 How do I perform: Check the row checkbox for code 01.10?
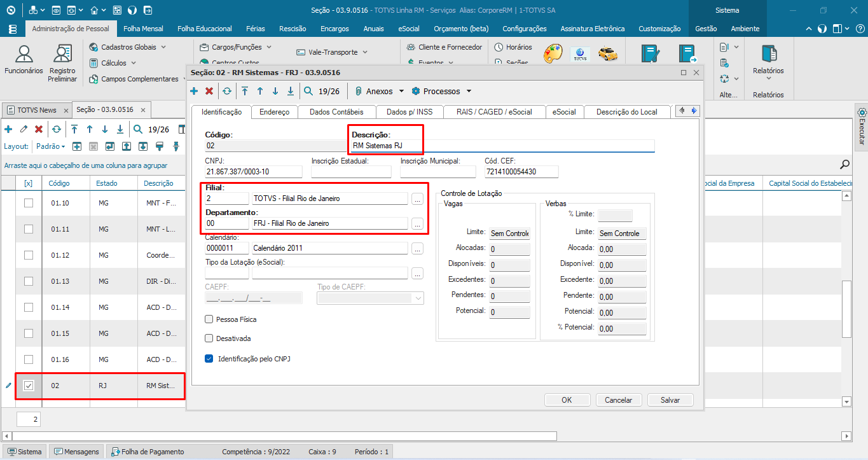click(x=29, y=203)
